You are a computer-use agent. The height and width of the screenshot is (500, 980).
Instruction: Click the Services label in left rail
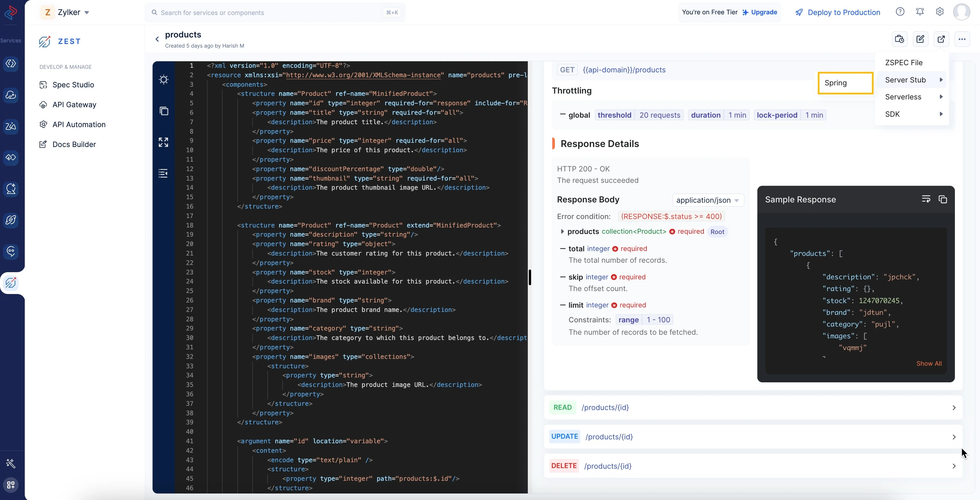tap(11, 40)
